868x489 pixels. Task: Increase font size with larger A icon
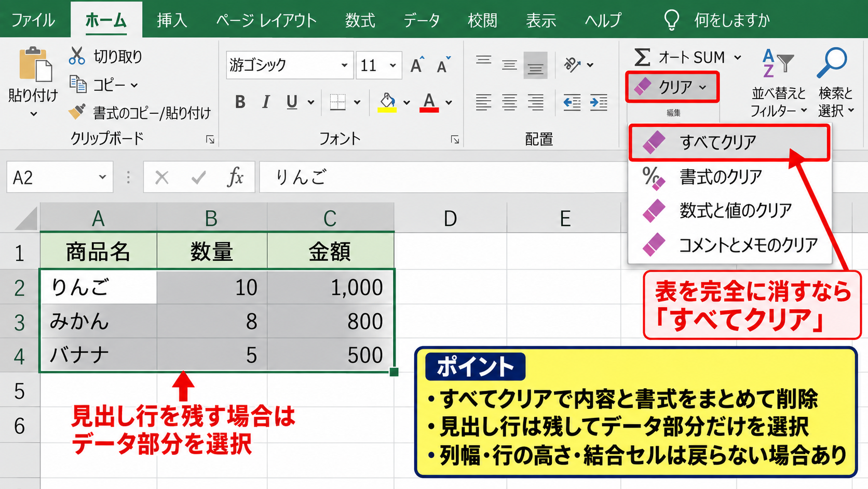[417, 65]
